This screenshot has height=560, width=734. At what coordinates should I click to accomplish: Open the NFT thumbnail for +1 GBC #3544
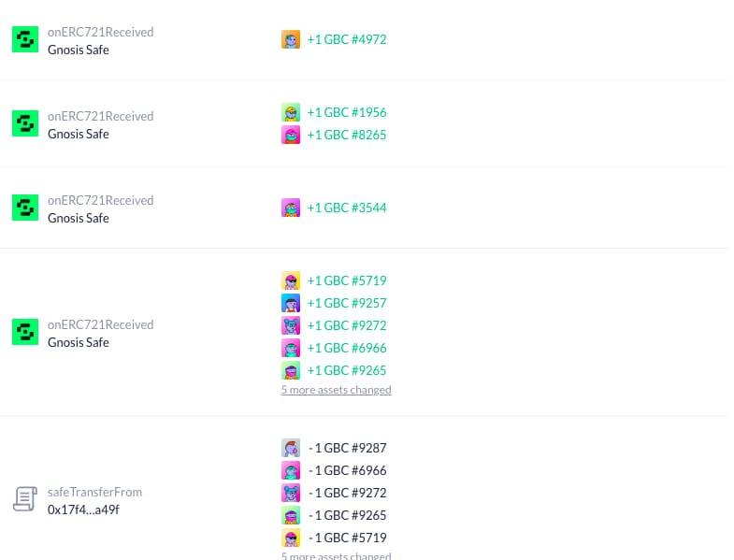291,208
